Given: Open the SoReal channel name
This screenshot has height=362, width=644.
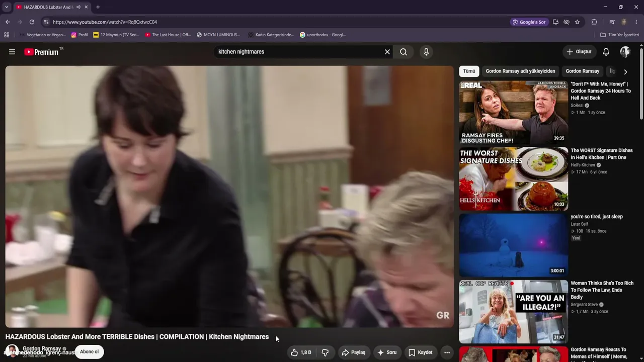Looking at the screenshot, I should coord(577,106).
